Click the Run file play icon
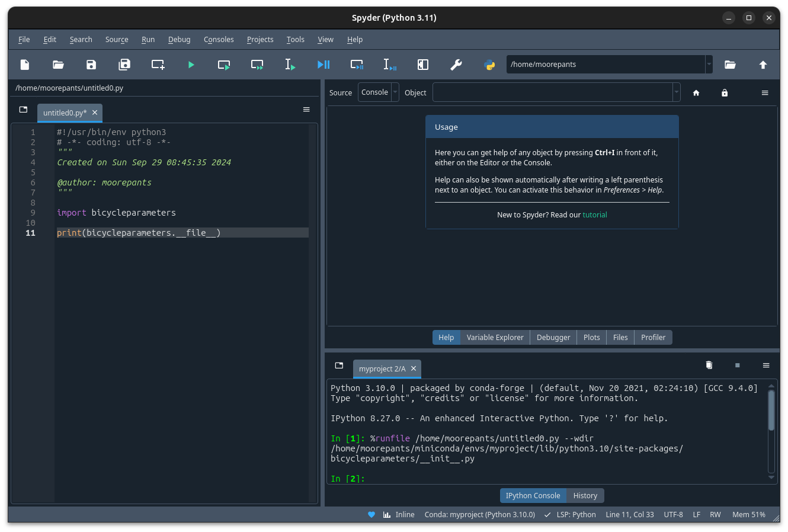Viewport: 788px width, 532px height. [191, 65]
